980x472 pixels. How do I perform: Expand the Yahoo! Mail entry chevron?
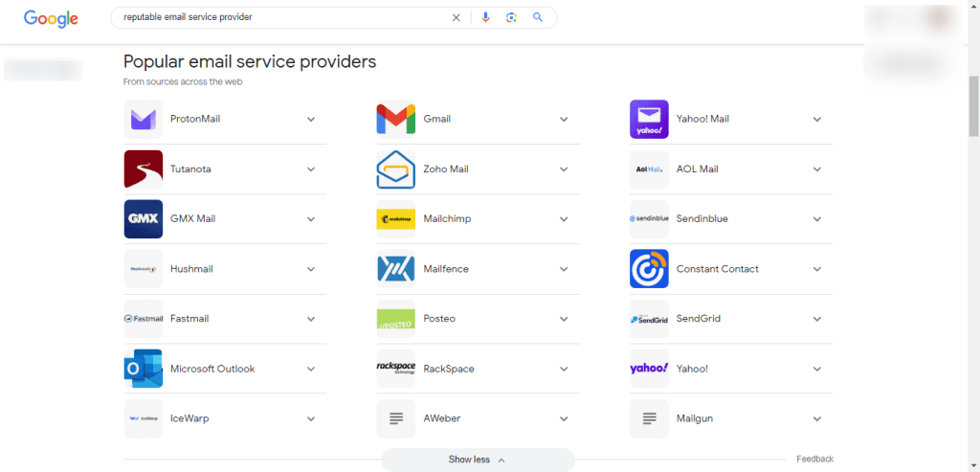point(817,120)
